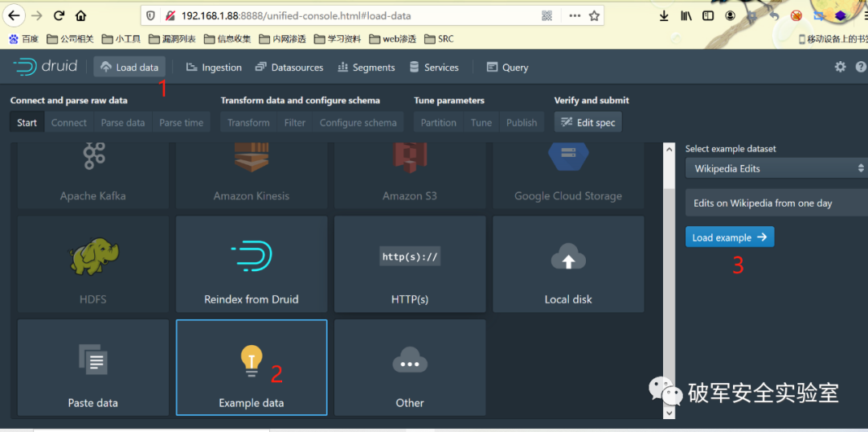Viewport: 868px width, 432px height.
Task: Open page actions three-dot menu
Action: tap(575, 16)
